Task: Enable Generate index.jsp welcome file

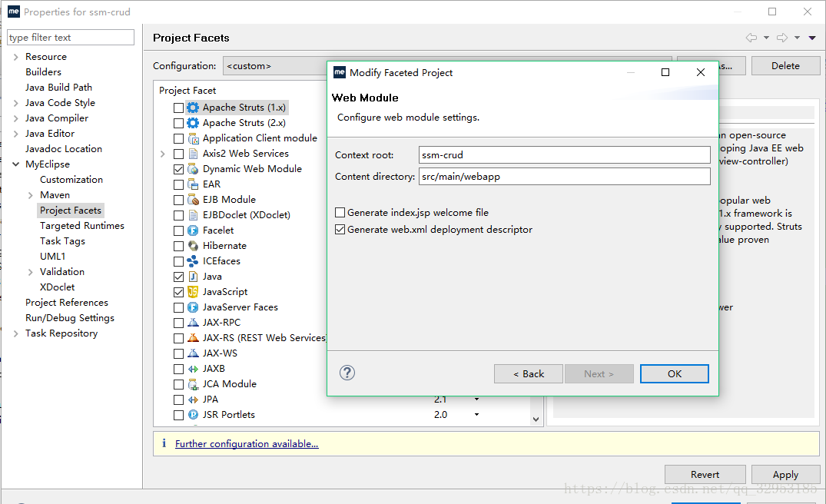Action: (x=340, y=213)
